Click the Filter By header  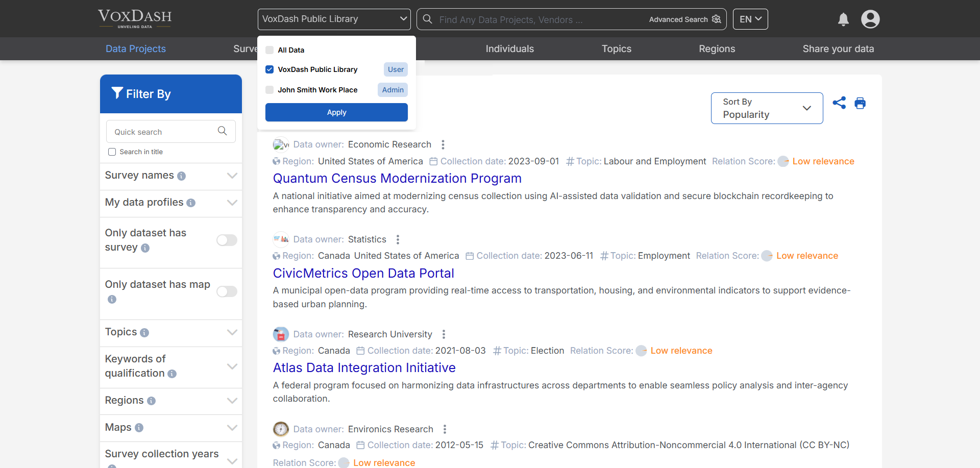tap(171, 94)
